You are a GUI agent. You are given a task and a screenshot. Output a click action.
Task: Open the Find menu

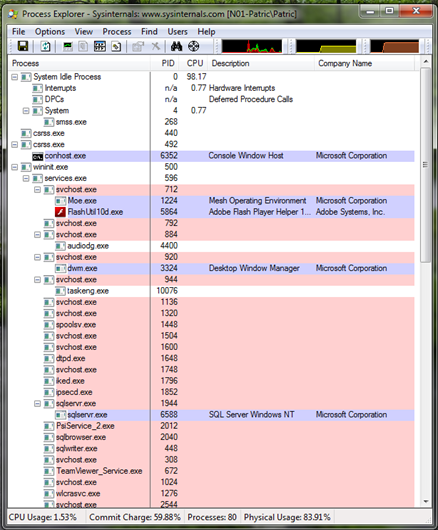coord(149,32)
